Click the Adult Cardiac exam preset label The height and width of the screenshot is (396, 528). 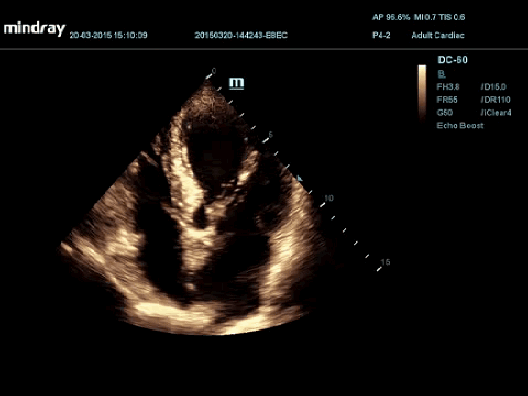438,35
